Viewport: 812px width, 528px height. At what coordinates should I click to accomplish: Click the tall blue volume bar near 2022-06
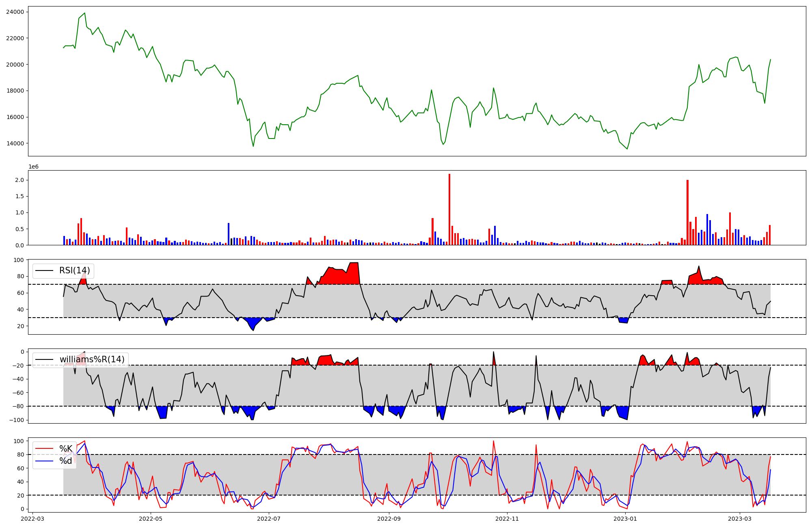[229, 234]
